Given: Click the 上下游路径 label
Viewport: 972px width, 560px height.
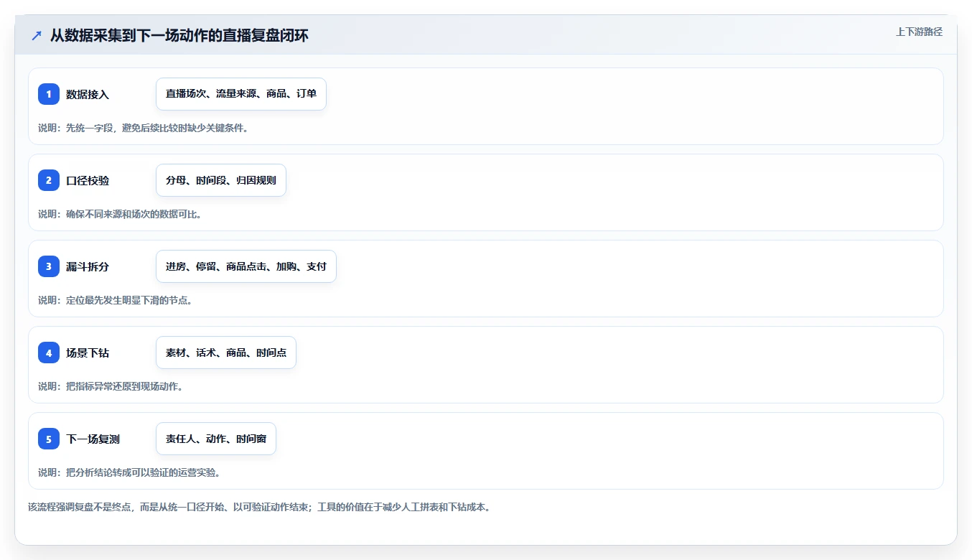Looking at the screenshot, I should click(x=919, y=32).
